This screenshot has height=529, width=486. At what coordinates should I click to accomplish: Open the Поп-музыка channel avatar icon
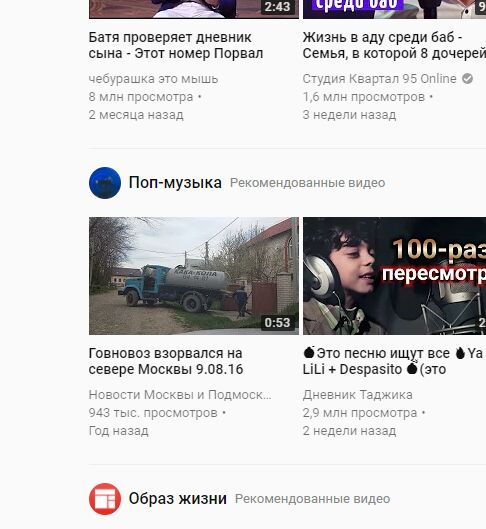pyautogui.click(x=105, y=183)
